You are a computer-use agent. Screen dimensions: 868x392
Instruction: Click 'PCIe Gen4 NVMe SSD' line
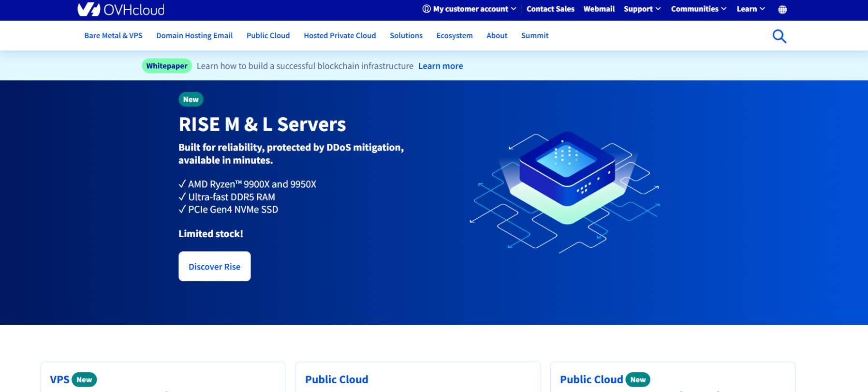coord(228,210)
